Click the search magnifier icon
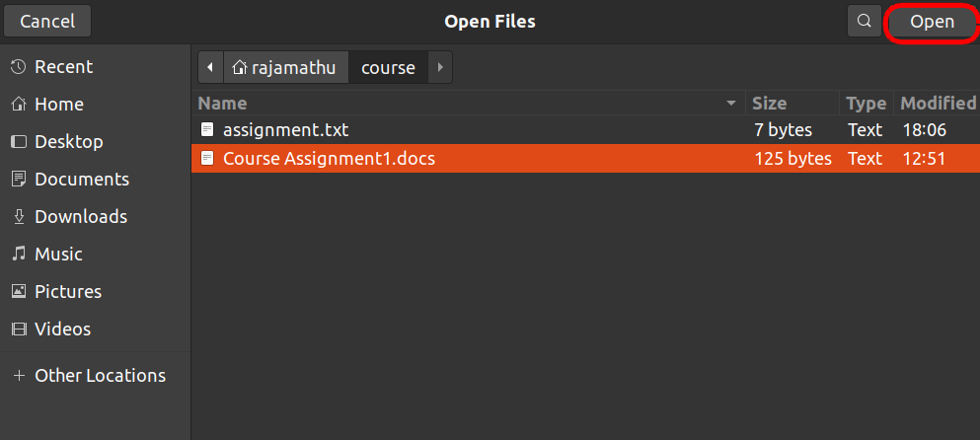This screenshot has height=440, width=980. point(864,21)
